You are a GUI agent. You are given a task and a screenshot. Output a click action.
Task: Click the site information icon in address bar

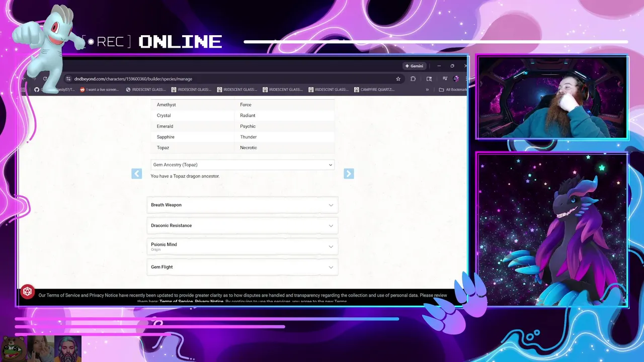click(68, 79)
